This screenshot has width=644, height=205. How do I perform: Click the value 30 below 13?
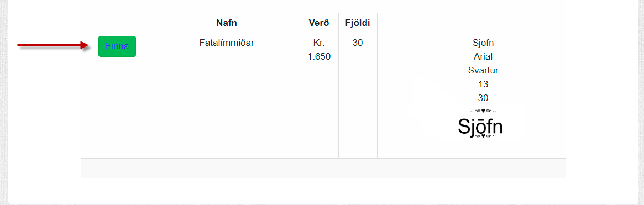483,98
